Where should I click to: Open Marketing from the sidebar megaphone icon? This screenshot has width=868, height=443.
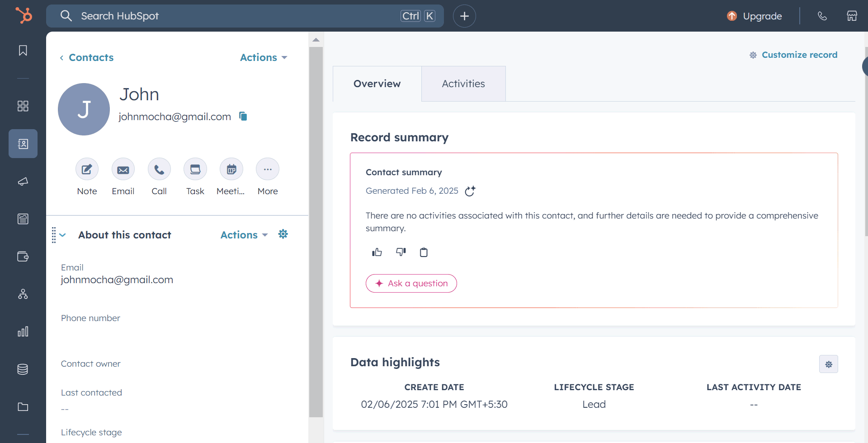coord(23,182)
